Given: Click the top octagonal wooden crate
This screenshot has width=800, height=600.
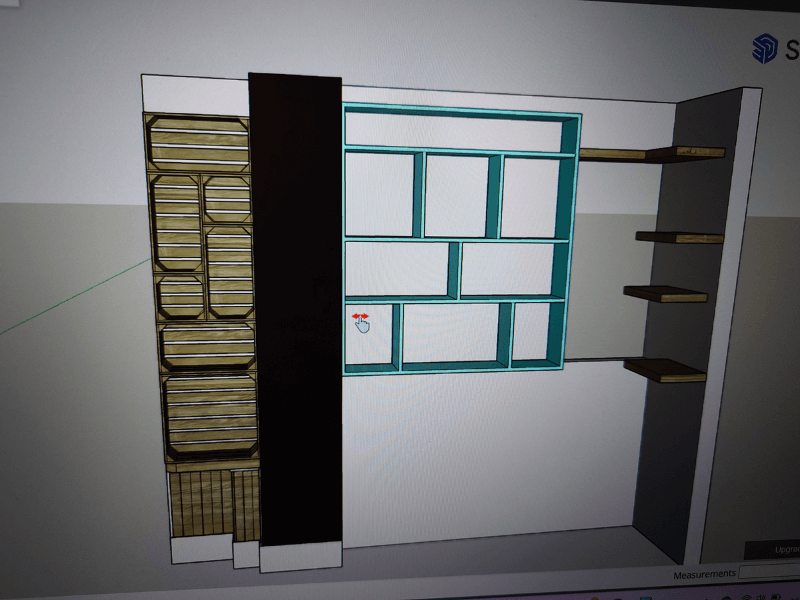Looking at the screenshot, I should click(x=198, y=143).
